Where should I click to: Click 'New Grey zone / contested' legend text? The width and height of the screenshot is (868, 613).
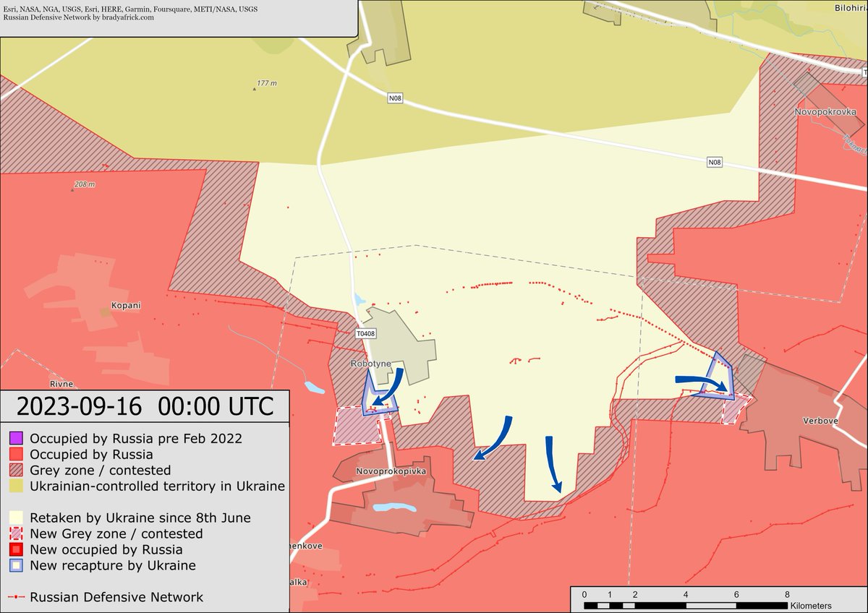pos(116,533)
